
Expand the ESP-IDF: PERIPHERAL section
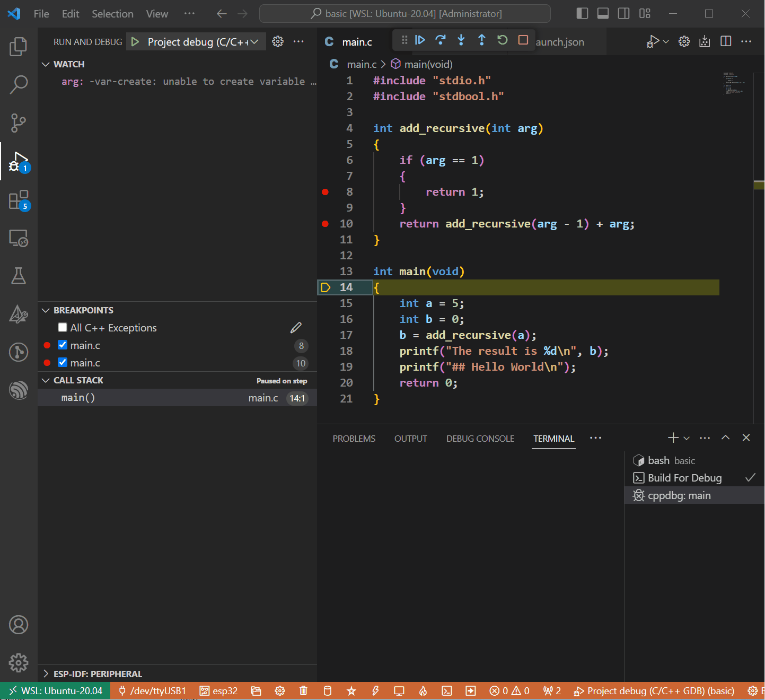coord(98,674)
